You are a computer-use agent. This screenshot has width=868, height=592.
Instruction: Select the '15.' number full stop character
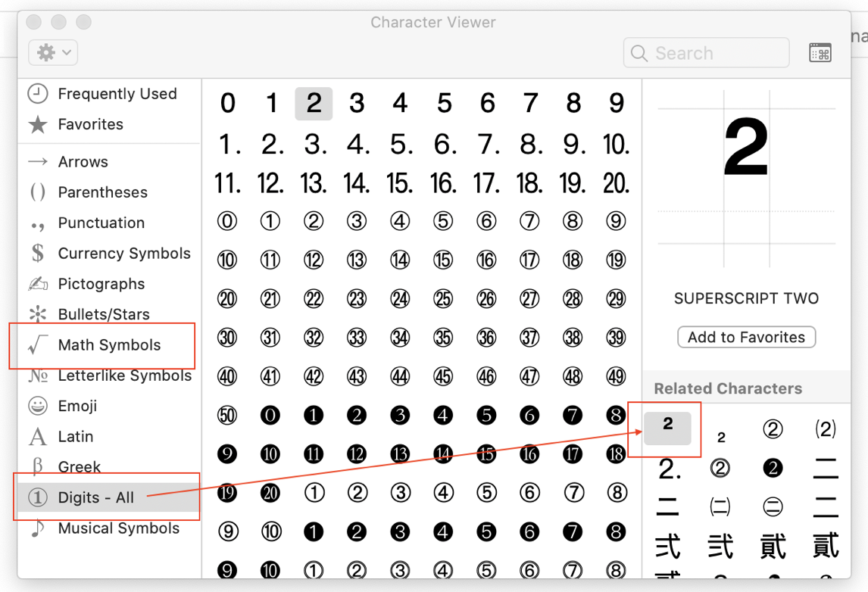[400, 183]
